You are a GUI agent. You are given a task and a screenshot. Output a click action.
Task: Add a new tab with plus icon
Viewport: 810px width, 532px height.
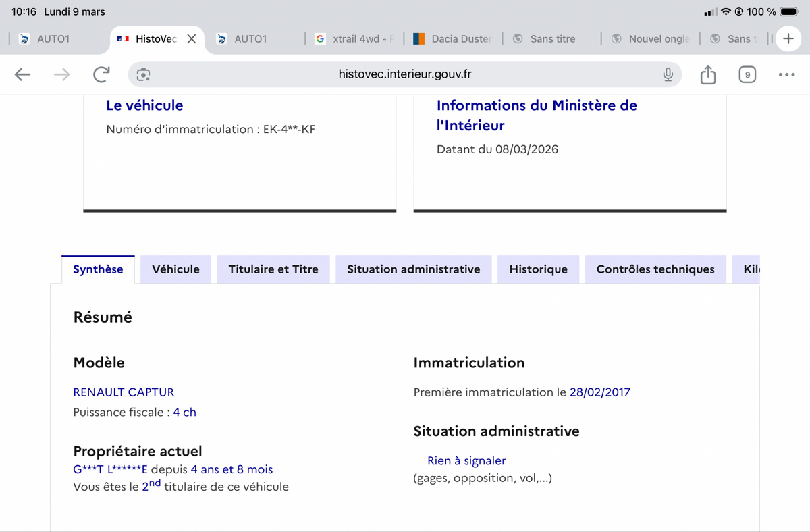click(788, 38)
